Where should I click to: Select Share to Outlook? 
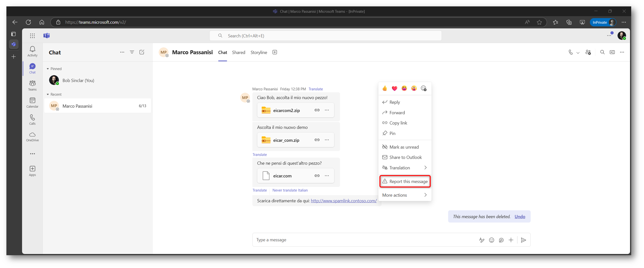click(405, 157)
